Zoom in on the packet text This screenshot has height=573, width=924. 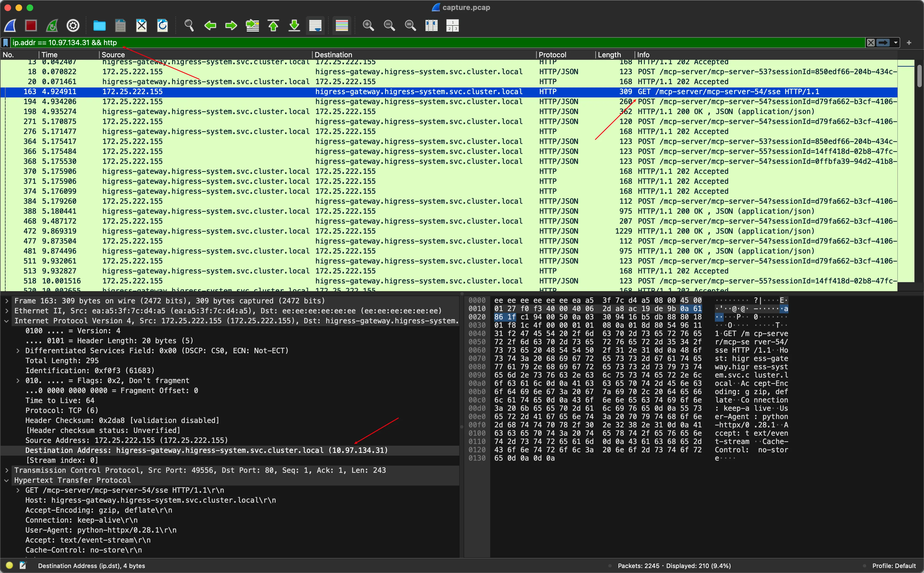coord(368,26)
